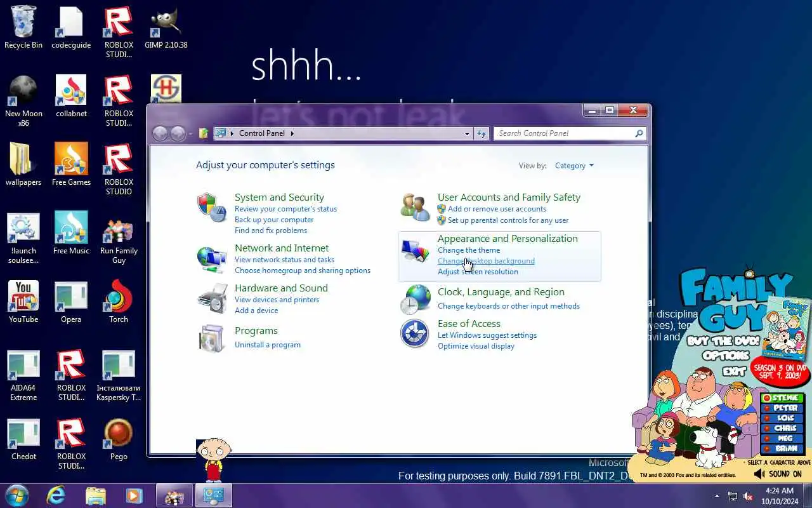Select the AIDA64 Extreme desktop shortcut

pos(23,375)
